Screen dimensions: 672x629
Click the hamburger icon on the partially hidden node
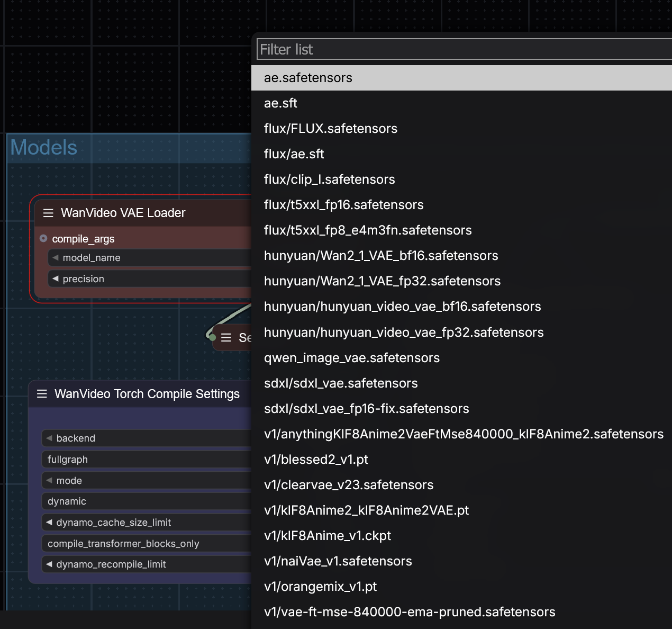click(x=225, y=337)
